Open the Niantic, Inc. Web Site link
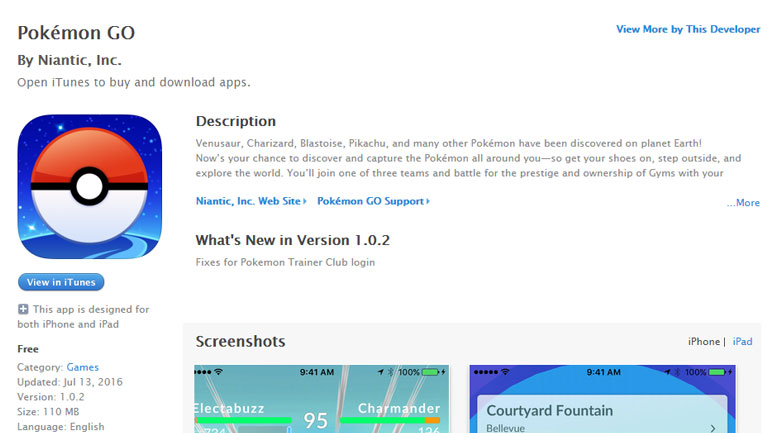770x433 pixels. [x=250, y=201]
